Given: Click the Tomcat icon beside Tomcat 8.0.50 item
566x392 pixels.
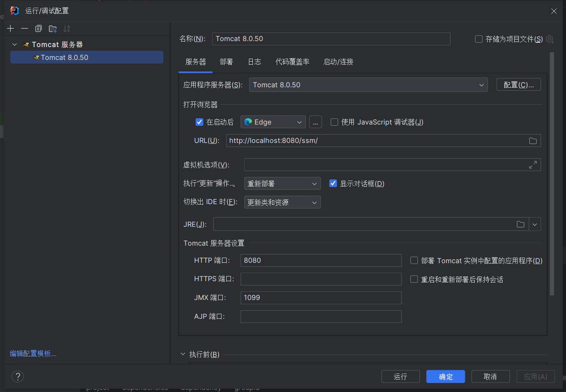Looking at the screenshot, I should pyautogui.click(x=36, y=57).
